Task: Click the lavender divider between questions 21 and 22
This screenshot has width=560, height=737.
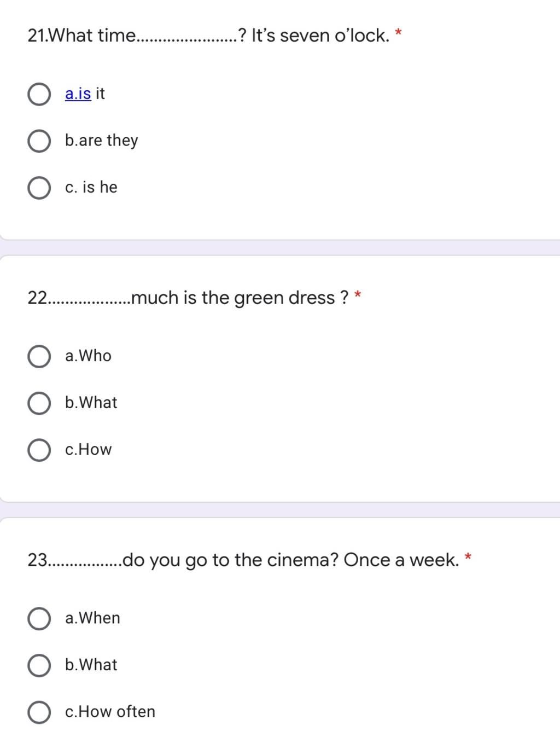Action: [x=280, y=247]
